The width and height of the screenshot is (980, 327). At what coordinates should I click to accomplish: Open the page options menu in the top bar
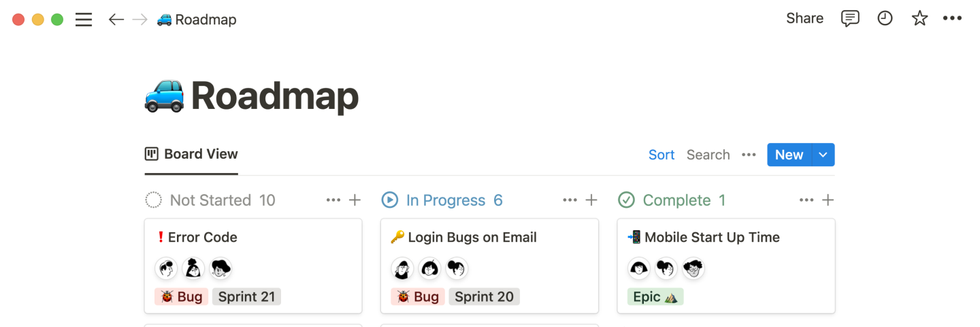pyautogui.click(x=952, y=18)
